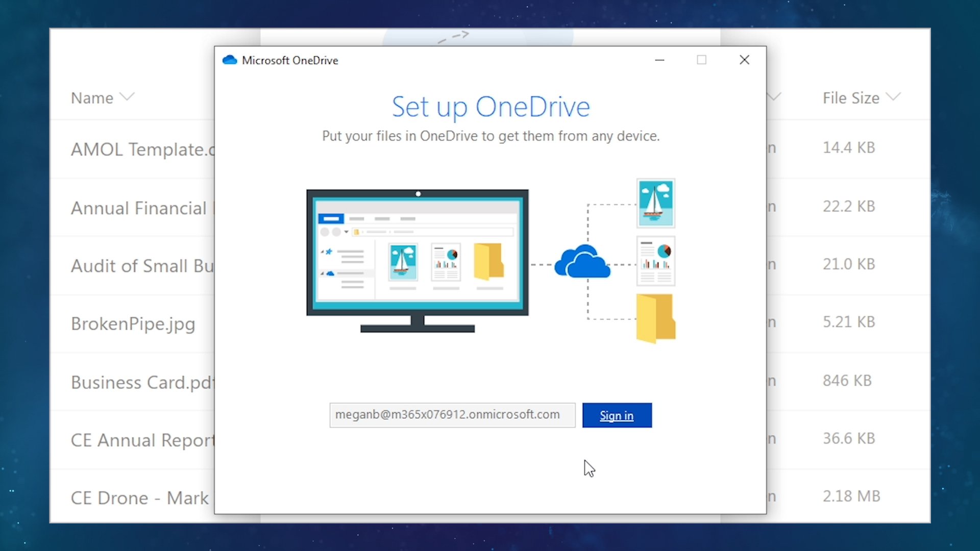Click the 14.4 KB file size value

pyautogui.click(x=849, y=147)
